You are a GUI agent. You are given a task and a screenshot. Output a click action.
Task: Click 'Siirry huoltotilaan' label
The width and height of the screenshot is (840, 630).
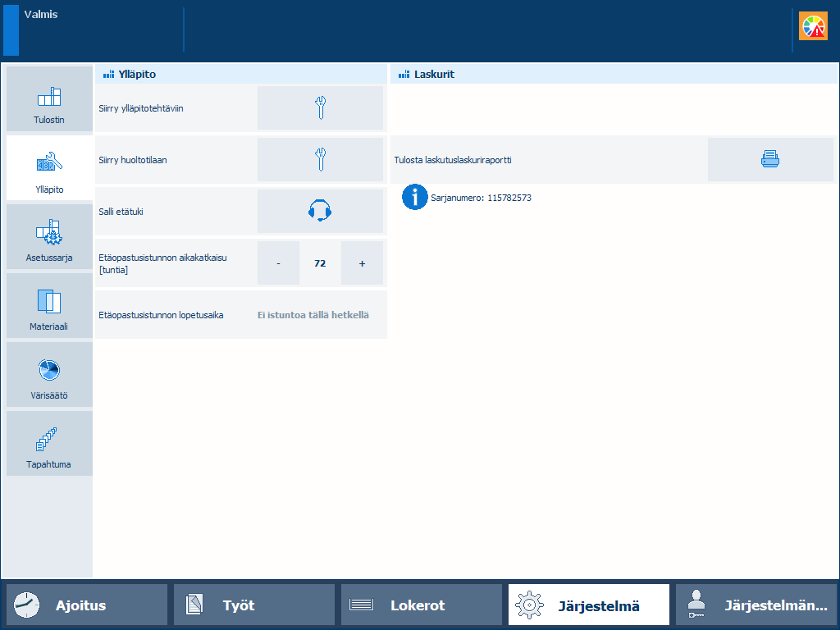pyautogui.click(x=133, y=160)
